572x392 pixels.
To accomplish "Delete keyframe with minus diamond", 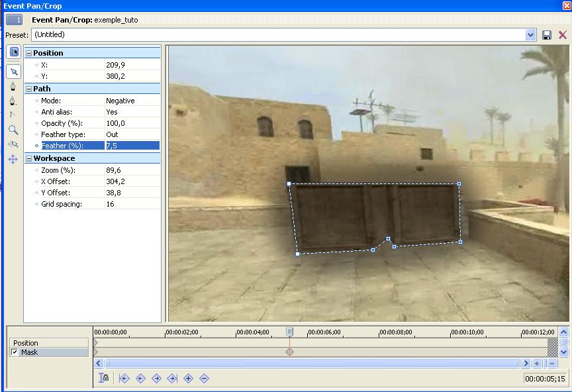I will 205,379.
